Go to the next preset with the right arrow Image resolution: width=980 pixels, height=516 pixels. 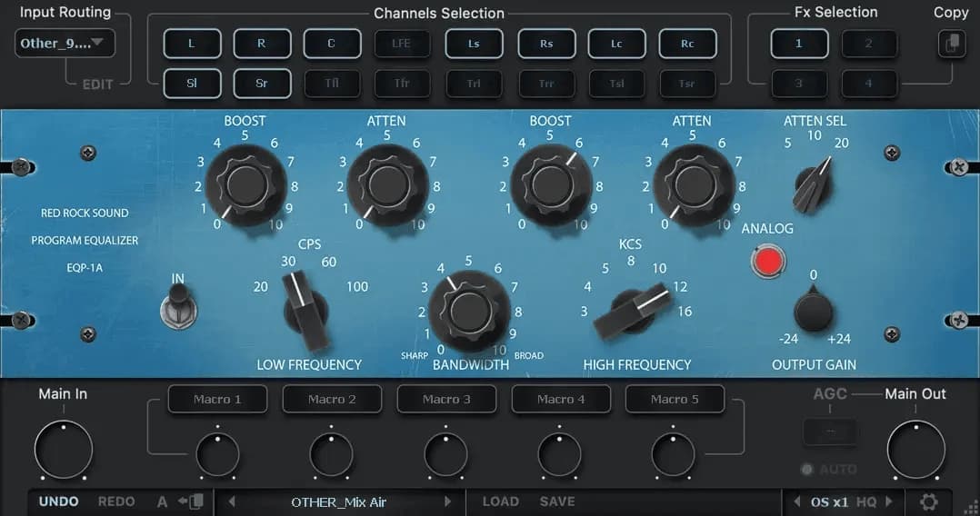coord(447,501)
